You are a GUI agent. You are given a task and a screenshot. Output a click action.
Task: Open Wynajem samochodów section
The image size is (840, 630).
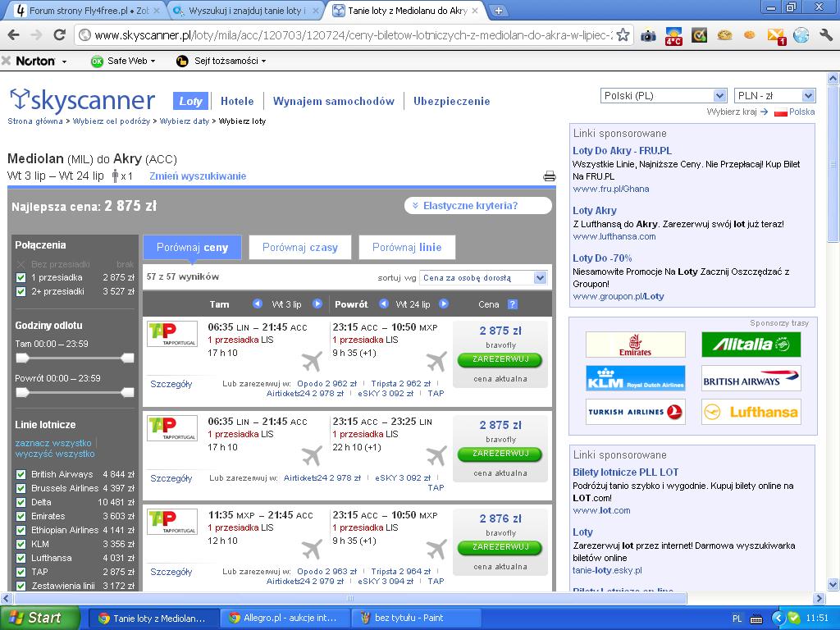pyautogui.click(x=334, y=101)
